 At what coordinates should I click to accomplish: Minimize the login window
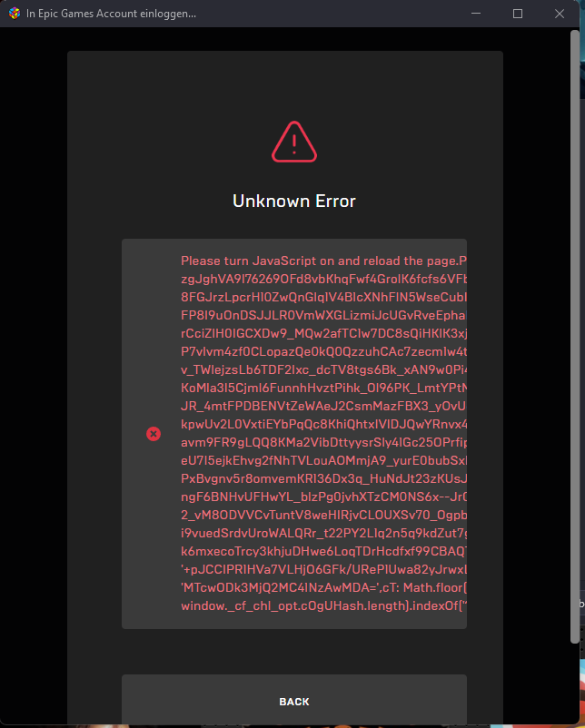click(x=476, y=14)
